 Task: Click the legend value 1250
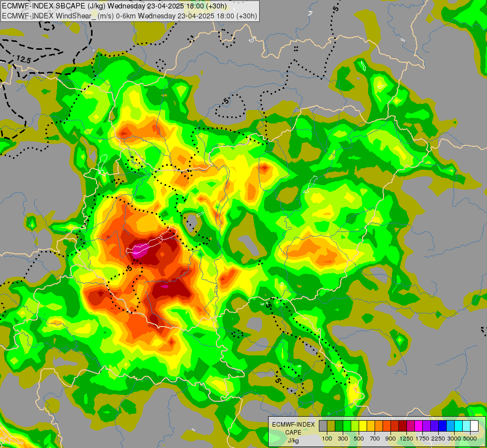[x=406, y=439]
